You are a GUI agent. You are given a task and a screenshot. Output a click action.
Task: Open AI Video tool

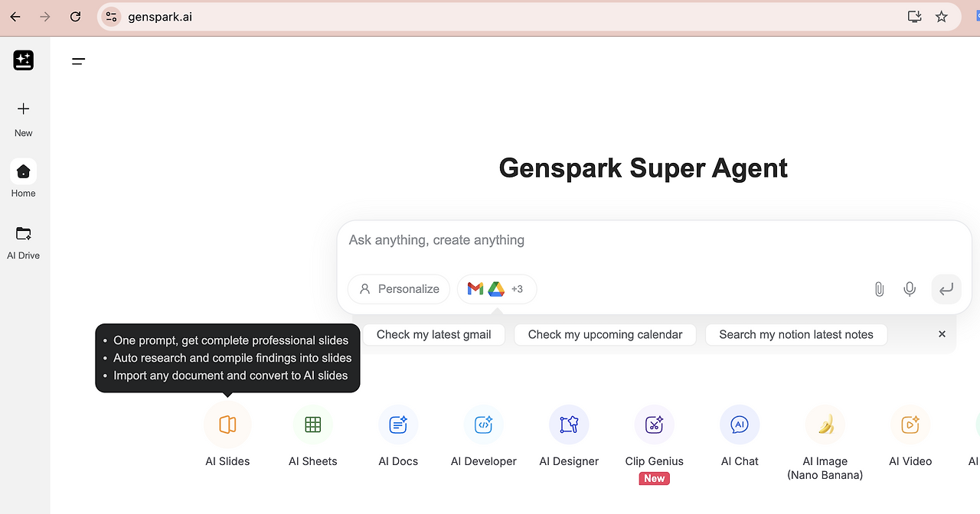pos(910,425)
